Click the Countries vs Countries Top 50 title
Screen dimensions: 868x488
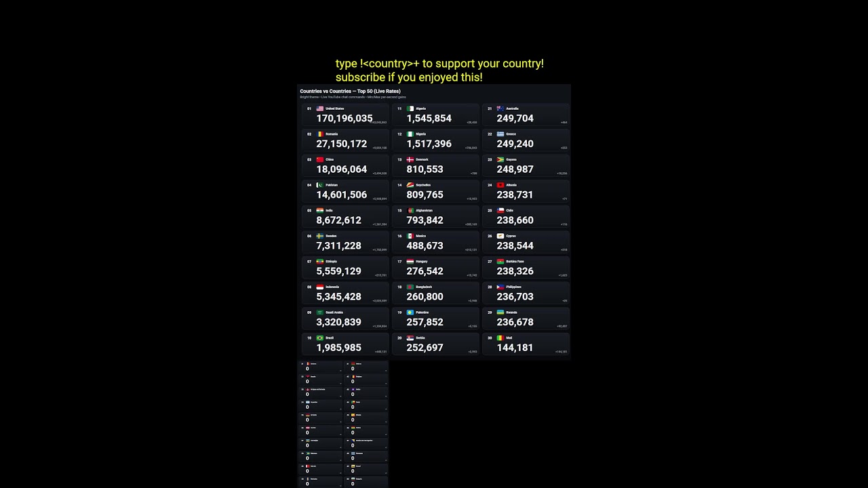pos(350,91)
